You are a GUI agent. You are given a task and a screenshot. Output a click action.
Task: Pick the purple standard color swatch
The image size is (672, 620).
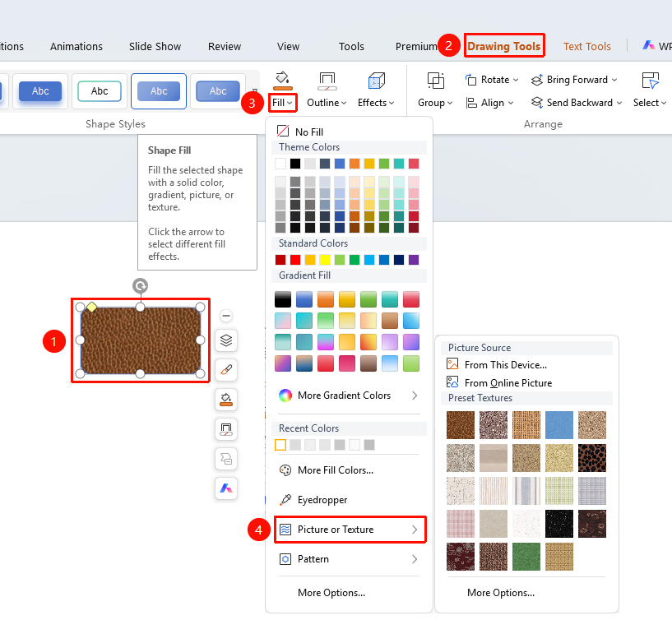pyautogui.click(x=414, y=260)
